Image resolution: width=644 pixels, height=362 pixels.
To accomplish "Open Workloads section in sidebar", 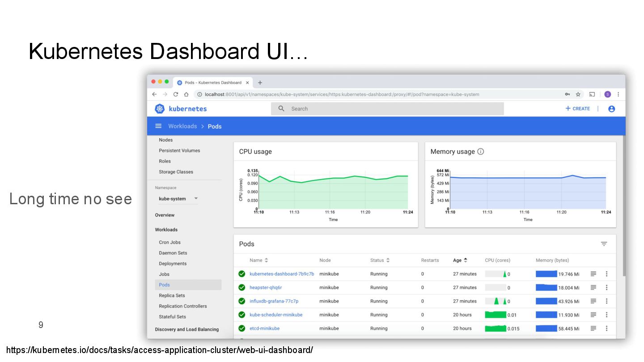I will (166, 230).
